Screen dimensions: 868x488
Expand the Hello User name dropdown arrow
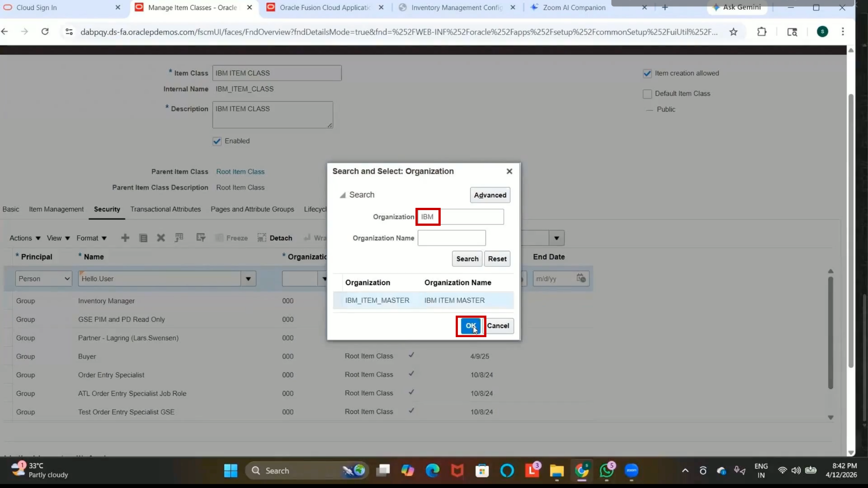point(248,279)
